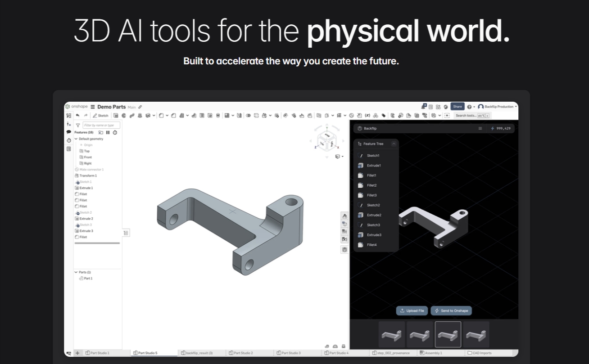Click the Filter by name or type field
589x364 pixels.
(x=102, y=125)
